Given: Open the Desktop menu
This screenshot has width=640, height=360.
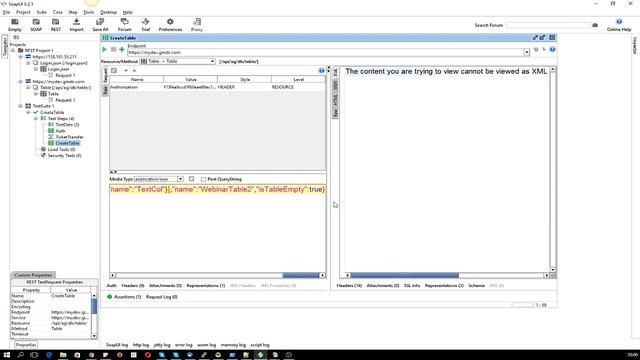Looking at the screenshot, I should coord(108,12).
